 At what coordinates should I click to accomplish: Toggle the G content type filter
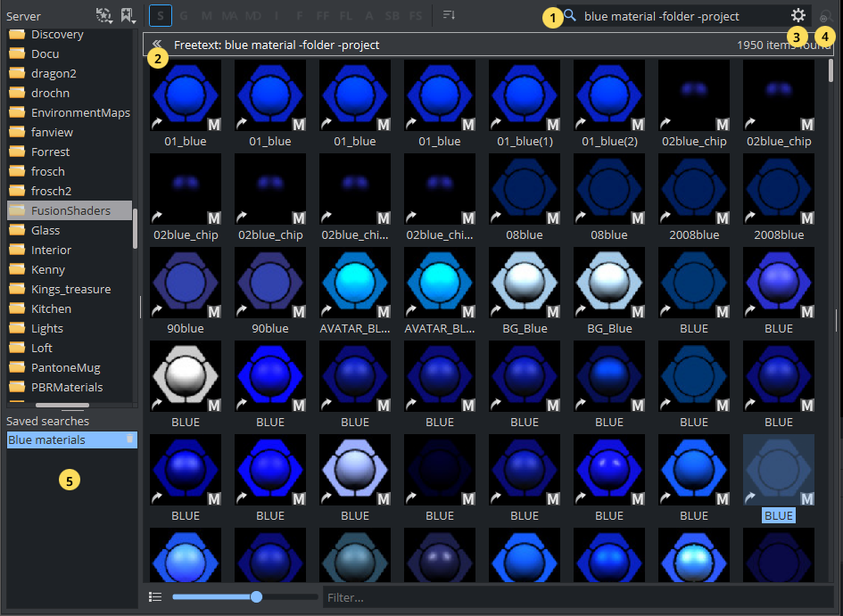pos(183,15)
